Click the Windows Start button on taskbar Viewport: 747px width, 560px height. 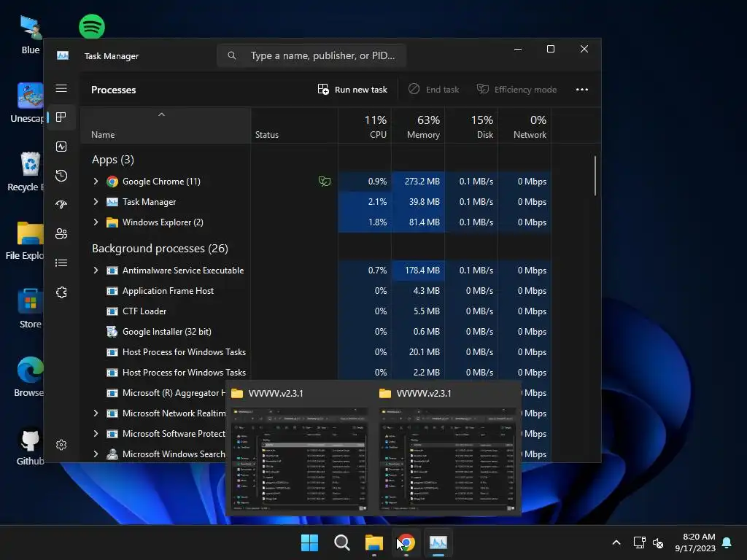click(x=309, y=542)
